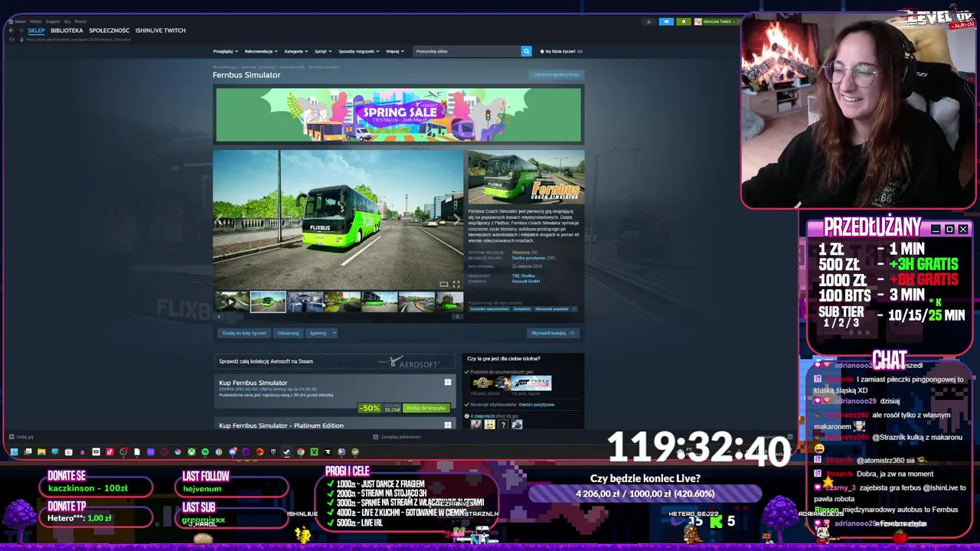Open the friends chat icon in Steam's header

tap(648, 21)
